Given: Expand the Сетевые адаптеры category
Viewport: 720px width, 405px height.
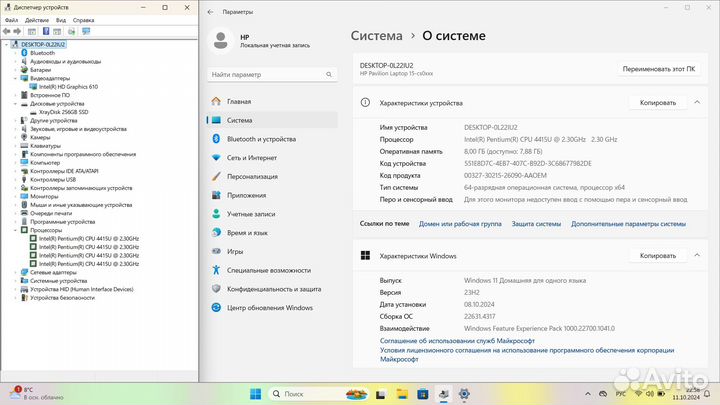Looking at the screenshot, I should [x=15, y=272].
